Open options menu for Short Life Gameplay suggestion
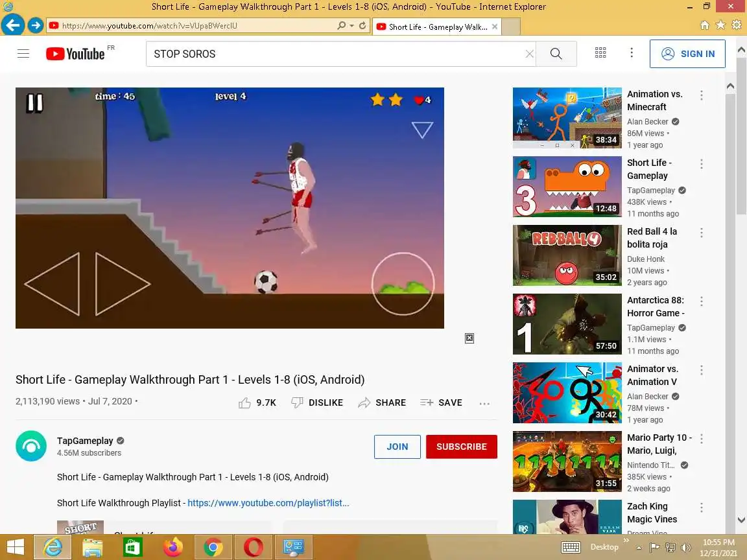Screen dimensions: 747x560 [x=701, y=164]
